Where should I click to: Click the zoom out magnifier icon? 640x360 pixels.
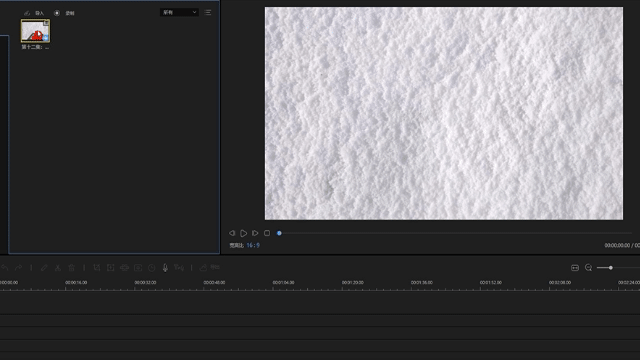588,268
